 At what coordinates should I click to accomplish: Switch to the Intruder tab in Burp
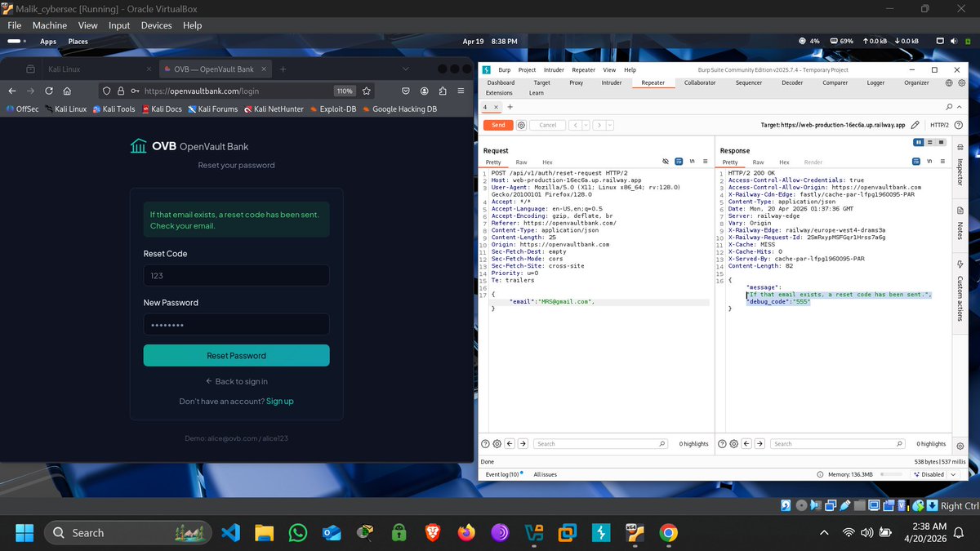tap(612, 82)
